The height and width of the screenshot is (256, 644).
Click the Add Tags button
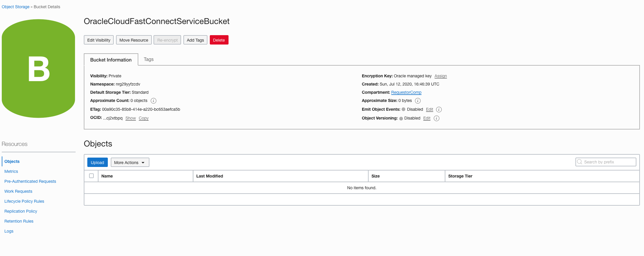pyautogui.click(x=195, y=40)
